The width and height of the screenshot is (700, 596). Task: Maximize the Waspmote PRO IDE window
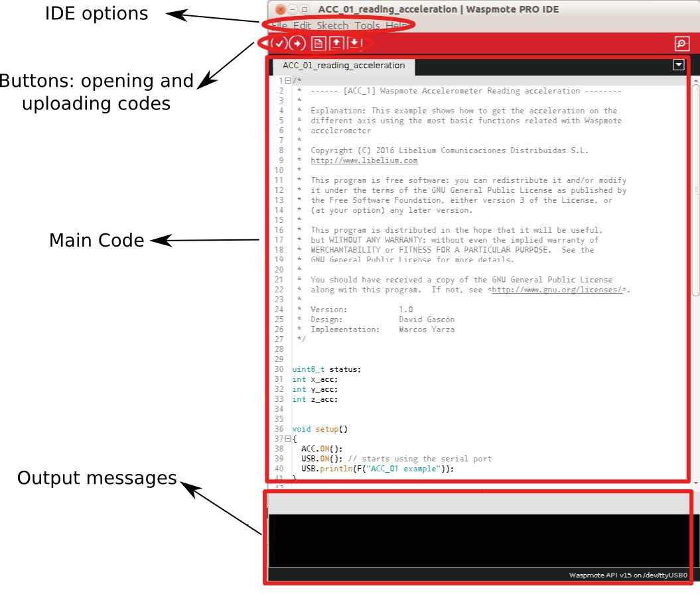pos(305,9)
